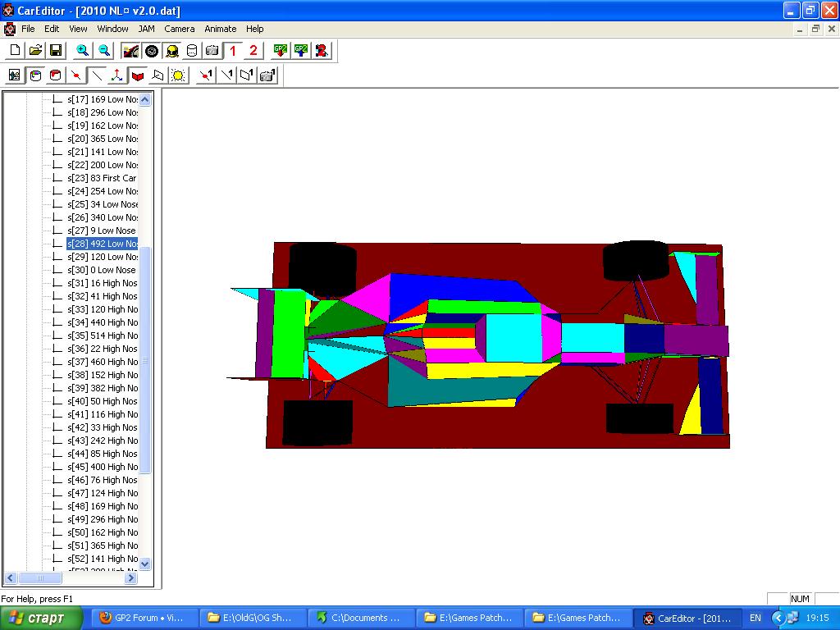840x630 pixels.
Task: Open the JAM menu
Action: pos(146,29)
